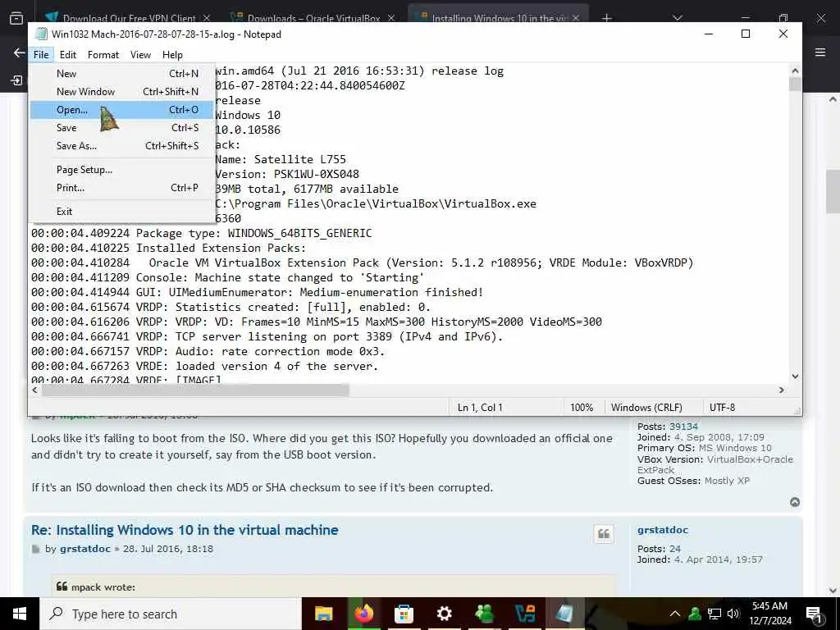Screen dimensions: 840x630
Task: Launch Firefox from the taskbar
Action: pyautogui.click(x=363, y=614)
